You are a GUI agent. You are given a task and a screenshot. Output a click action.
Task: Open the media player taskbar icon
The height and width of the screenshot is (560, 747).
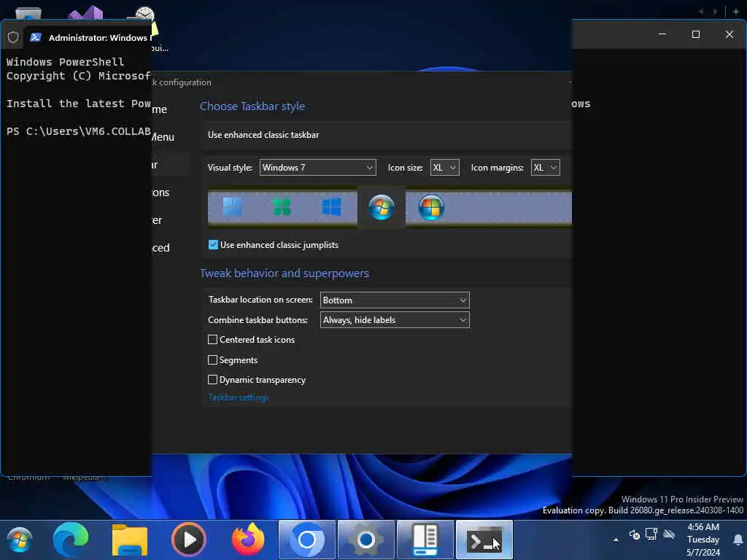click(189, 540)
